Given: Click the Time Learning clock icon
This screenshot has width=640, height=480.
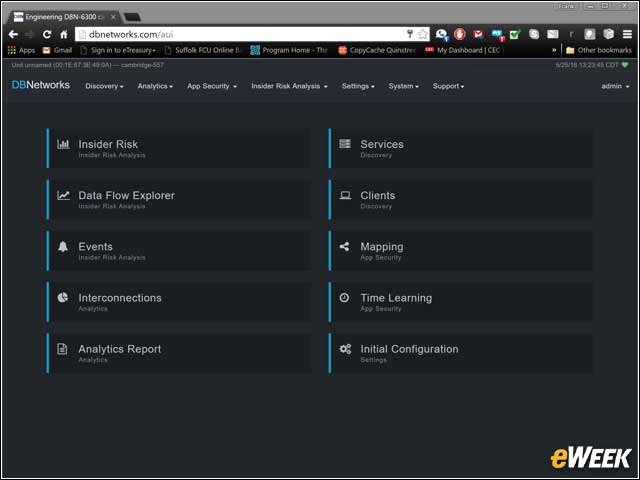Looking at the screenshot, I should coord(344,298).
